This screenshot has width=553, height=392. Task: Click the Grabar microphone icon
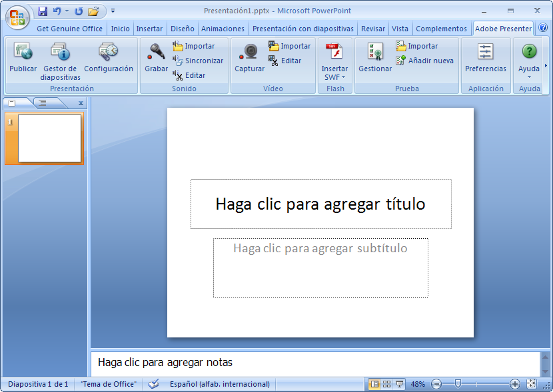click(x=157, y=52)
